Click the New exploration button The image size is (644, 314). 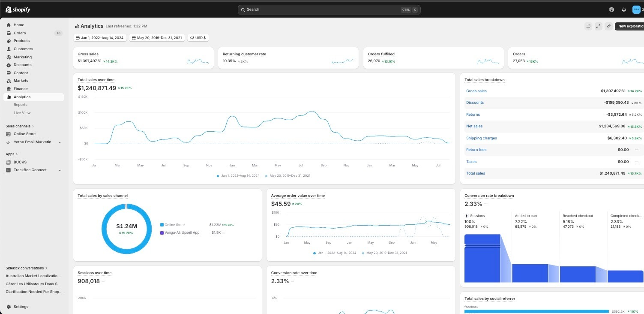point(629,26)
